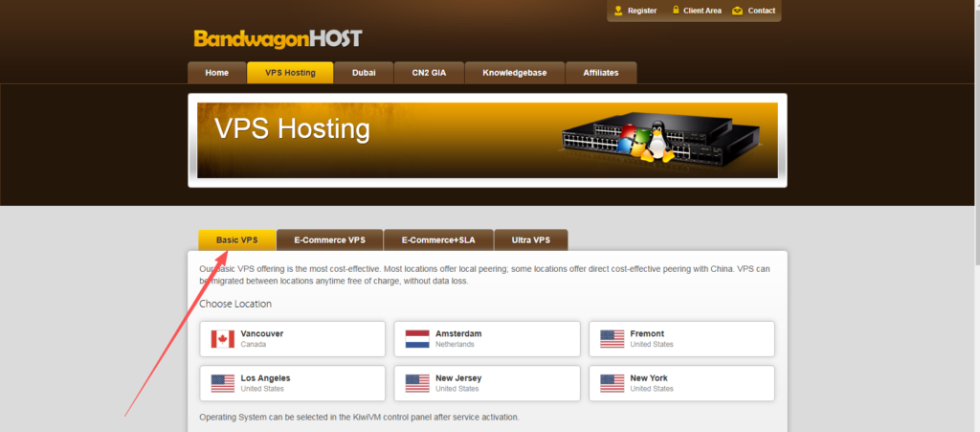Select the Ultra VPS tab
This screenshot has height=432, width=980.
point(531,239)
